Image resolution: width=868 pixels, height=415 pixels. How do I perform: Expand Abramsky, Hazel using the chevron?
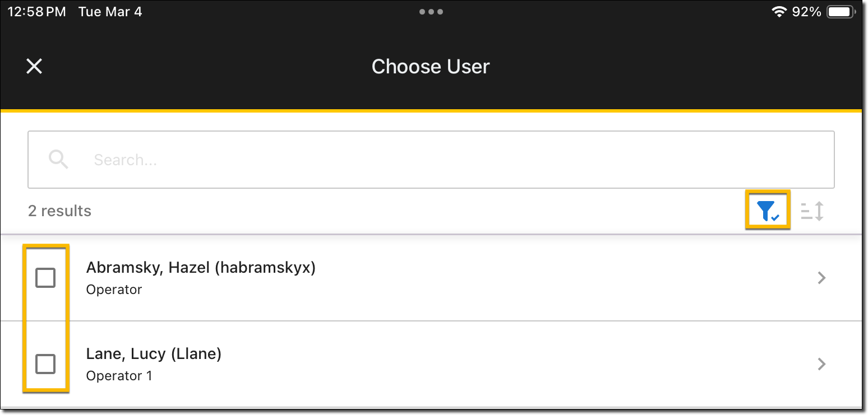pos(821,278)
